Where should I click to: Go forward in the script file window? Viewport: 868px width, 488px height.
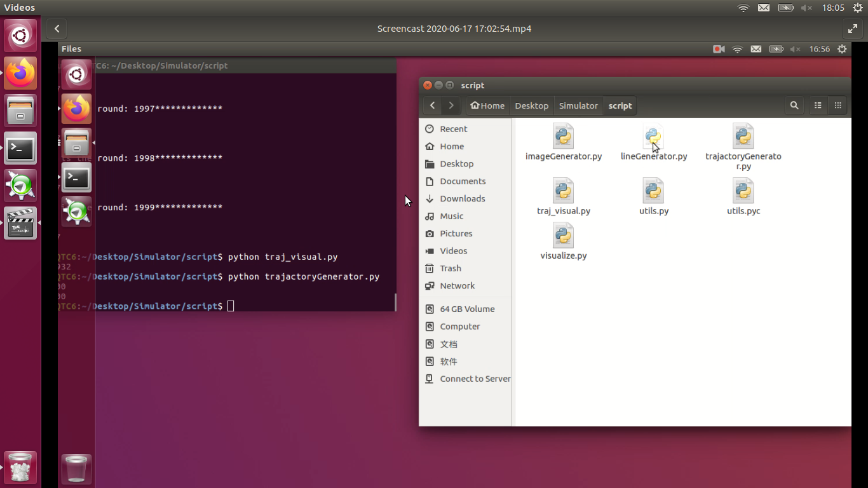(451, 105)
